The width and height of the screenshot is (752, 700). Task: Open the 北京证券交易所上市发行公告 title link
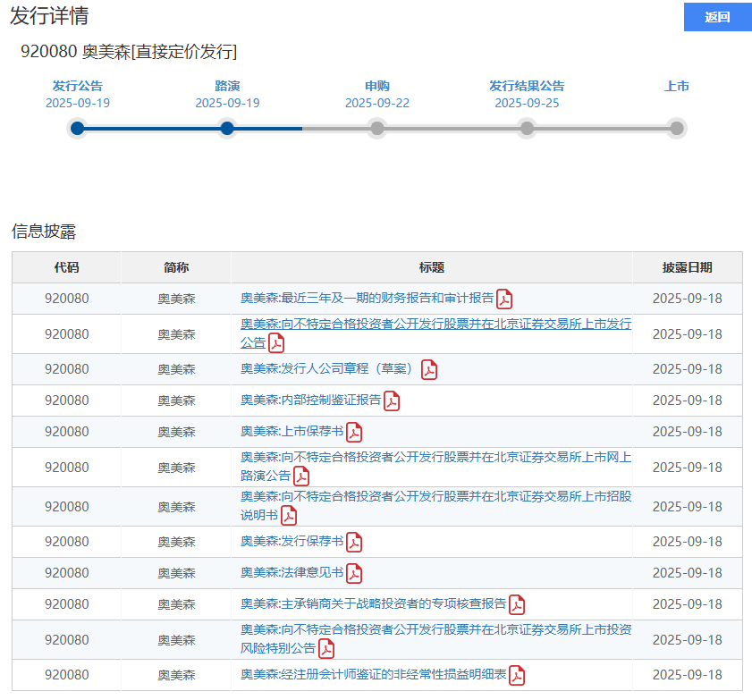[436, 333]
